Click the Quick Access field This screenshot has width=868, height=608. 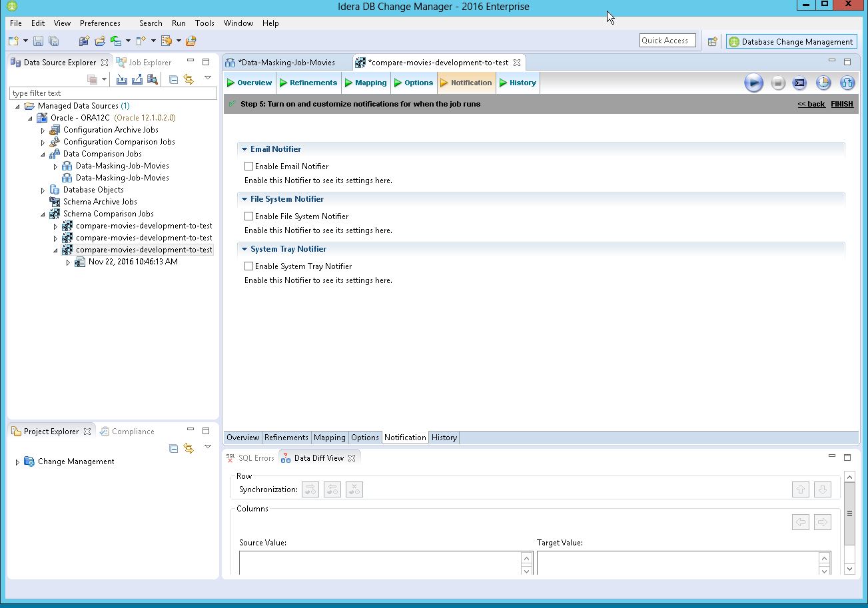pyautogui.click(x=667, y=41)
